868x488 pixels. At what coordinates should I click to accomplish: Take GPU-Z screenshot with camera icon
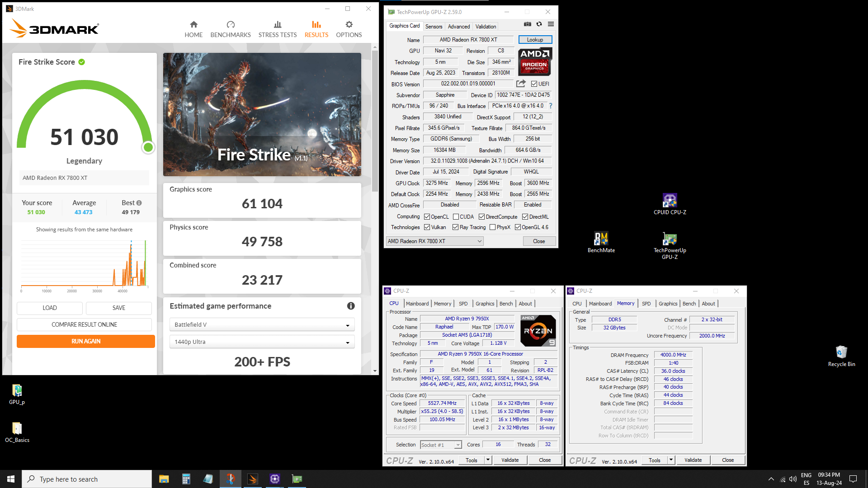coord(527,24)
